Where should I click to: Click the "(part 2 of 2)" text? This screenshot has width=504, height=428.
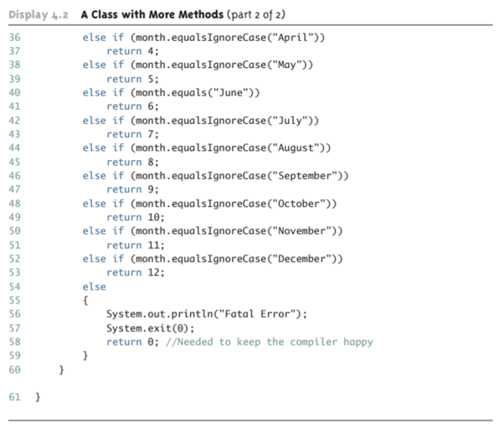pos(262,13)
